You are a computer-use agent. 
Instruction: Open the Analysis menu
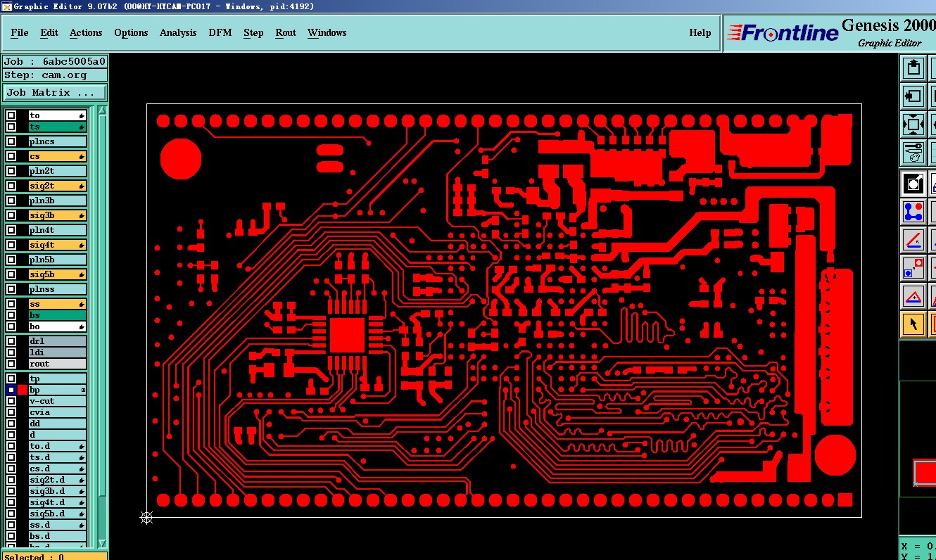pos(178,33)
